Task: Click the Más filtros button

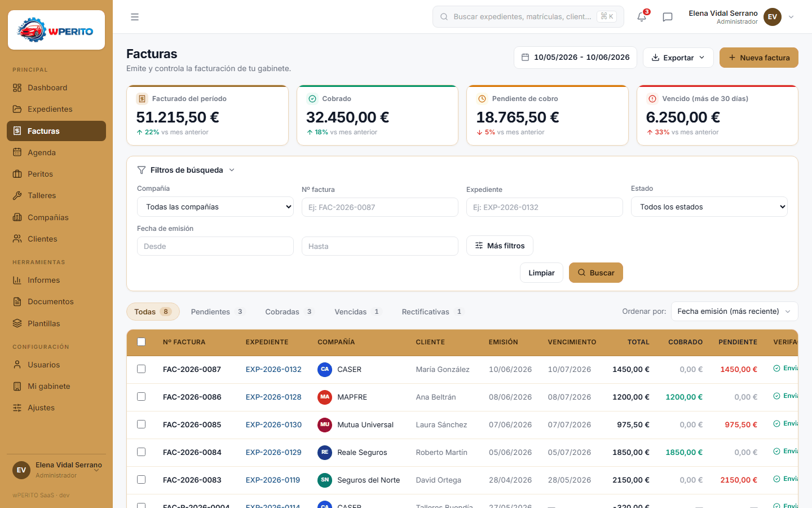Action: tap(500, 246)
